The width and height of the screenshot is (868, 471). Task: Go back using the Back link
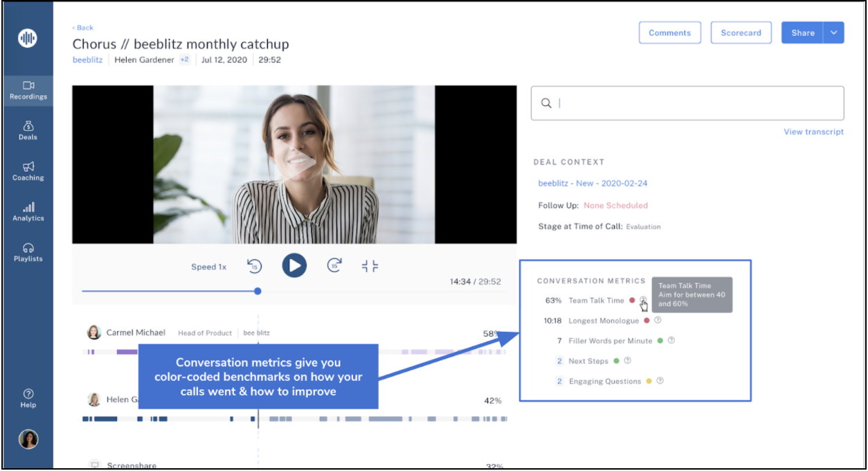[83, 28]
